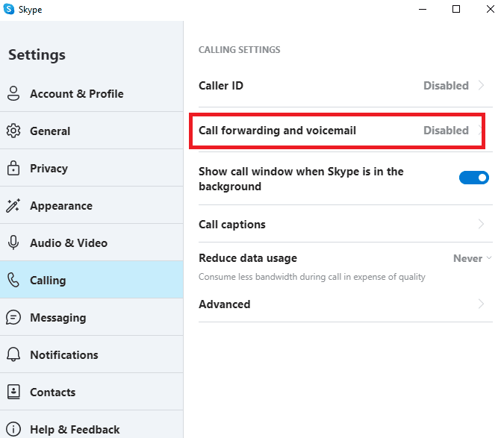This screenshot has width=504, height=438.
Task: Click the Appearance magic wand icon
Action: pos(13,205)
